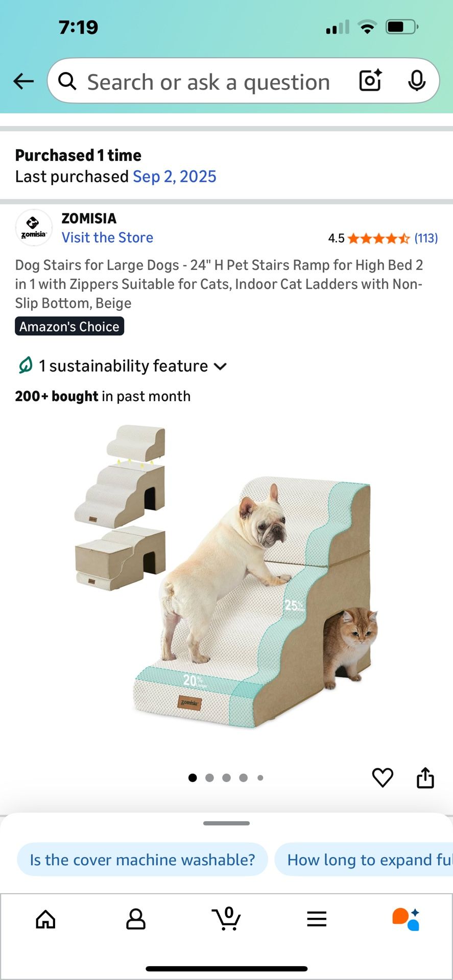The width and height of the screenshot is (453, 980).
Task: Select second image carousel dot
Action: click(209, 778)
